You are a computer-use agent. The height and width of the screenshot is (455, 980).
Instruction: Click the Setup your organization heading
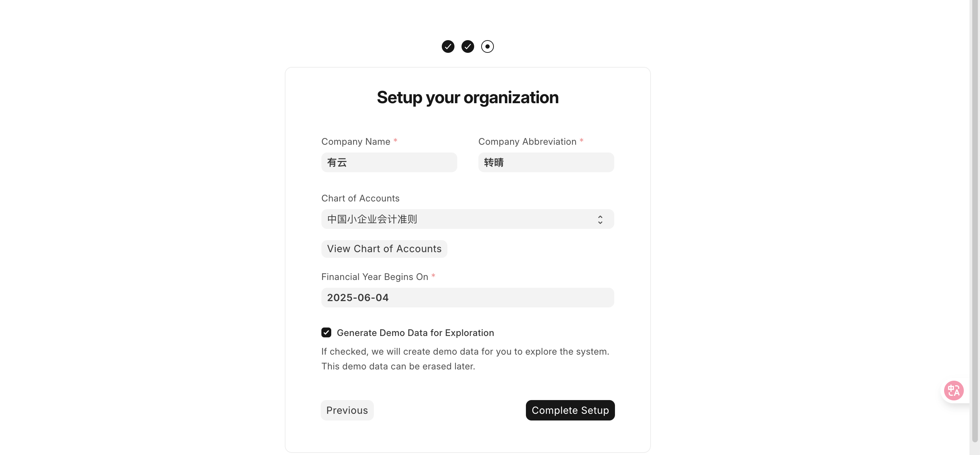point(467,98)
